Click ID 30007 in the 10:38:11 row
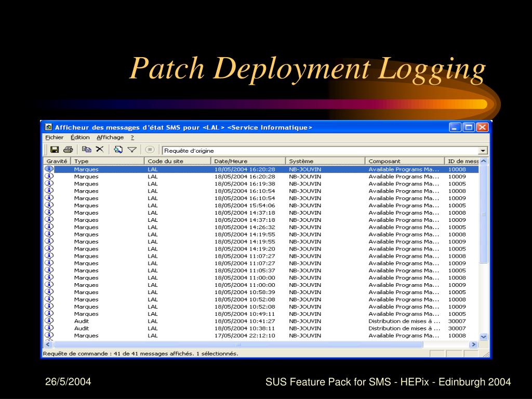 click(457, 328)
